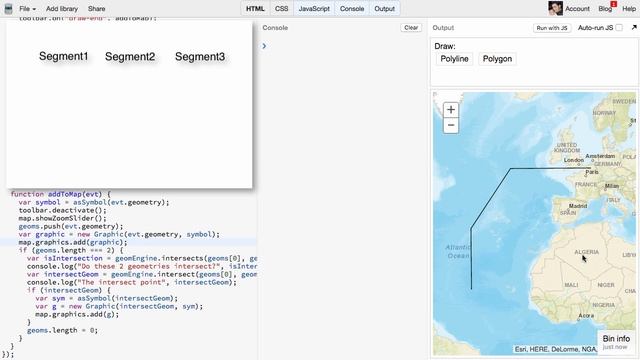Click the 'geoms.push(evt.geometry);' code line

click(x=71, y=226)
